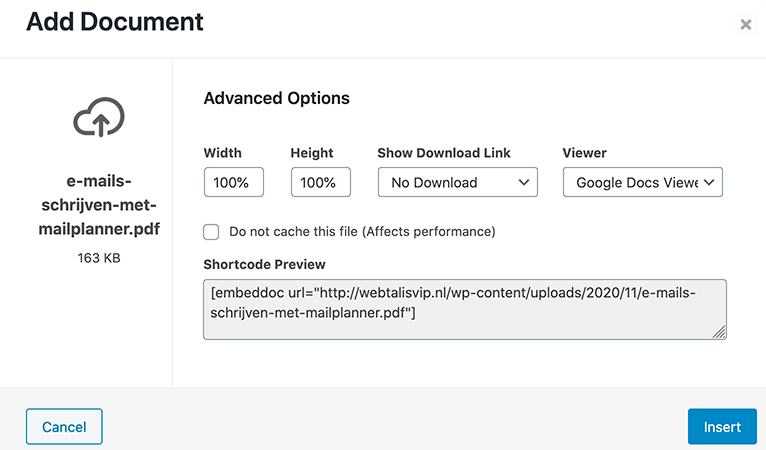The width and height of the screenshot is (766, 450).
Task: Click the Height label
Action: [311, 153]
